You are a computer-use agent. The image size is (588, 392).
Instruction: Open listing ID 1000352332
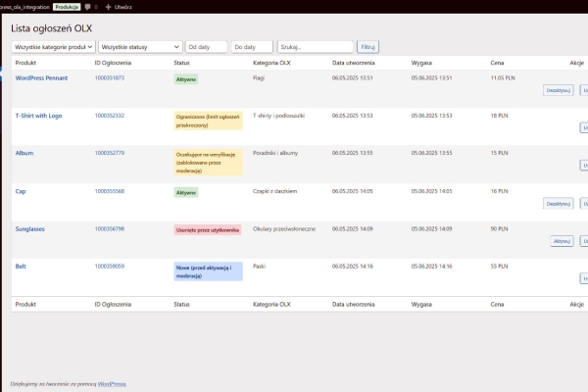pyautogui.click(x=110, y=116)
